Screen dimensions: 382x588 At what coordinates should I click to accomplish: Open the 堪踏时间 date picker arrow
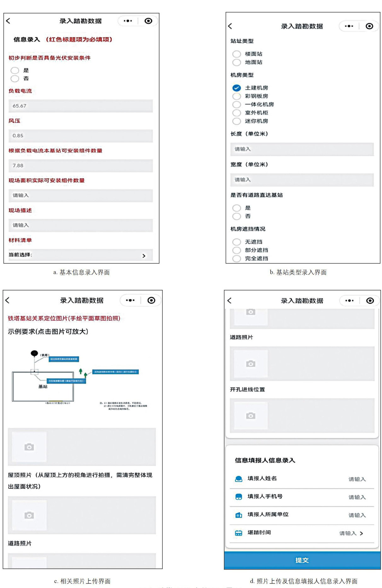click(361, 533)
